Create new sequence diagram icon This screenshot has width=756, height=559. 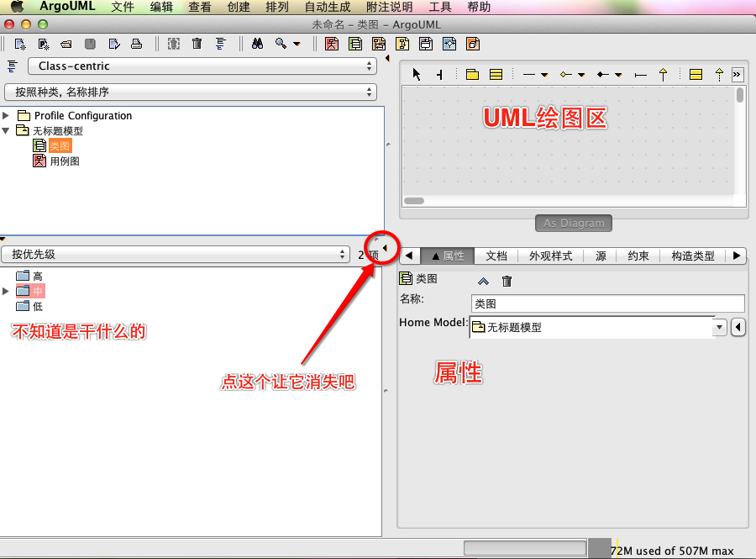click(x=379, y=44)
